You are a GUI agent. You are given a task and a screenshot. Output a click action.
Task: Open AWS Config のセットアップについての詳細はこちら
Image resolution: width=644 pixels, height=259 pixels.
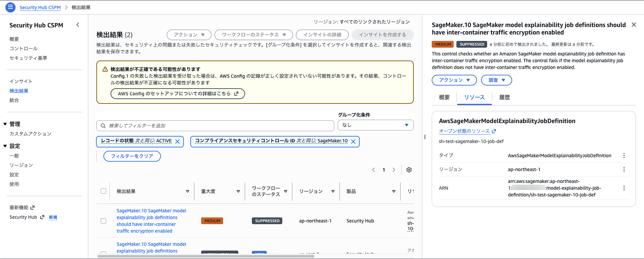pyautogui.click(x=178, y=94)
